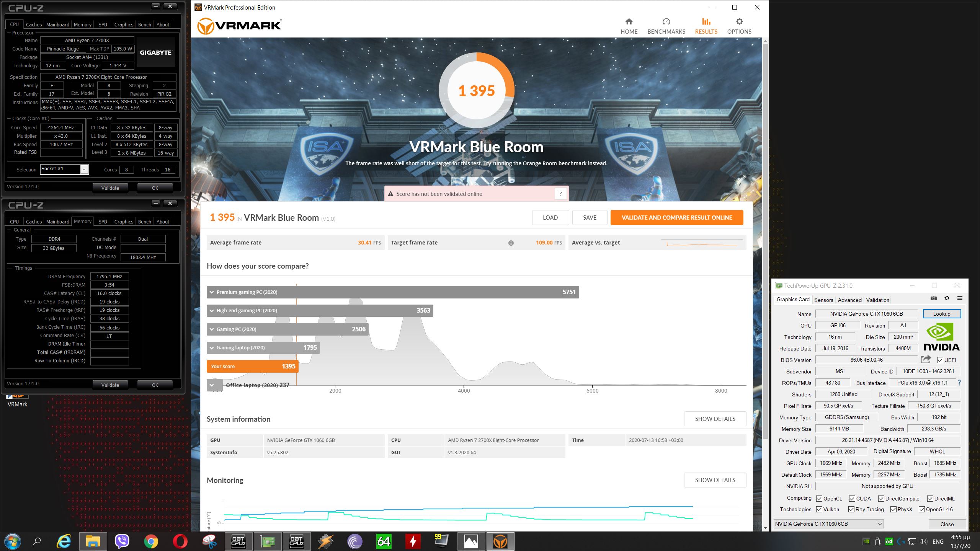Switch to Bench tab in top CPU-Z
This screenshot has width=980, height=551.
click(144, 24)
